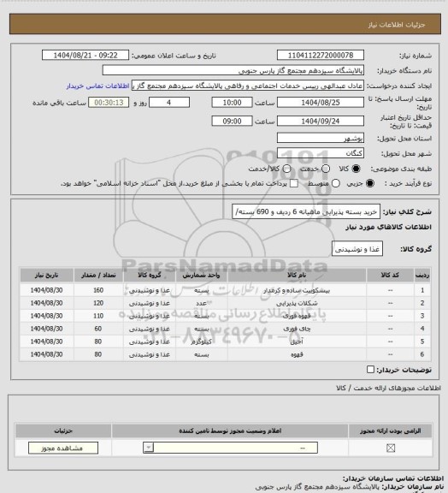Open the اطلاعات تماس خریدار link

click(98, 86)
